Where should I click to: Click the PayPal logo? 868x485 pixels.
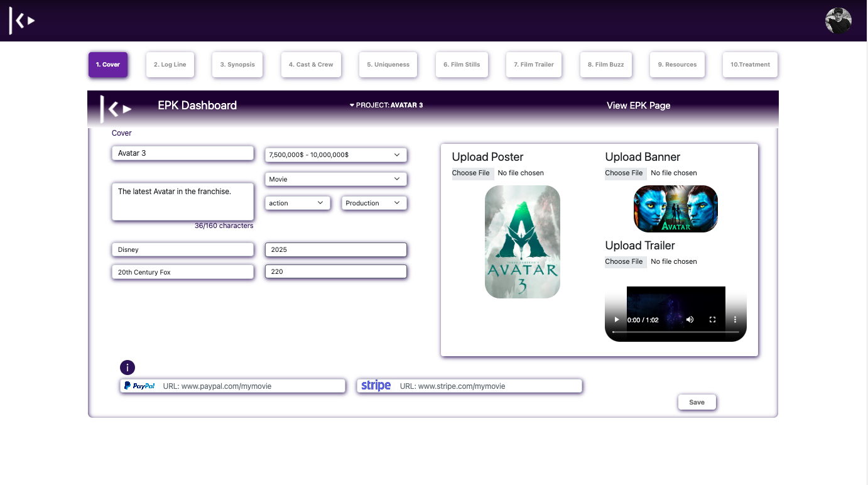(139, 386)
